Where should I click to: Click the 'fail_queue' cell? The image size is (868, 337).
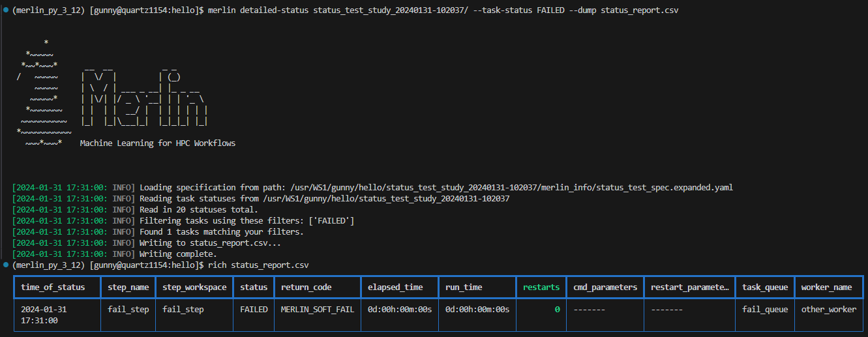(x=765, y=310)
